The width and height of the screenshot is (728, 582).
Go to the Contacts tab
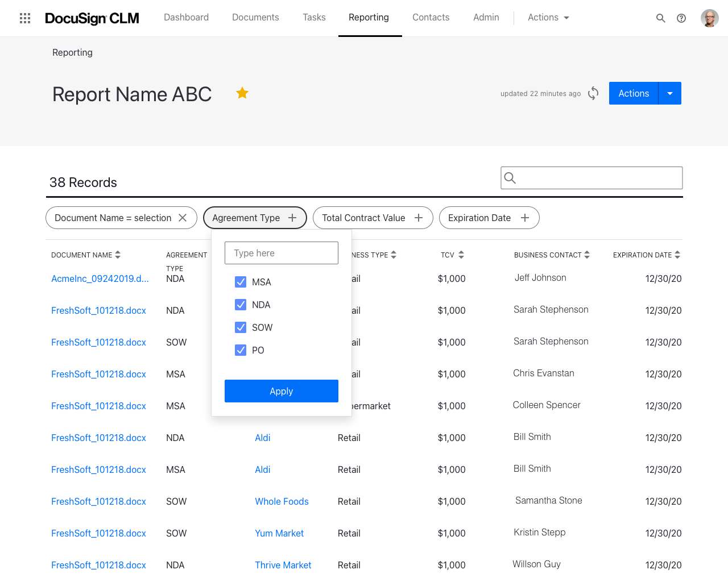(431, 18)
